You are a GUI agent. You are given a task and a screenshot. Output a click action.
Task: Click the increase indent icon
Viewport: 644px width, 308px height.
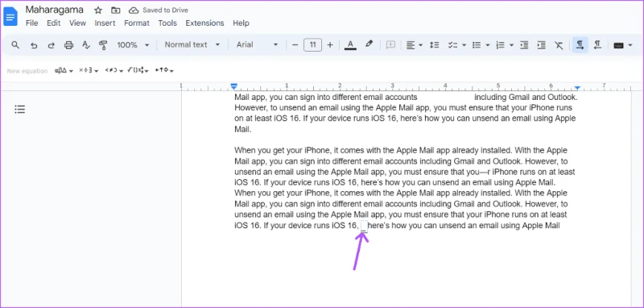coord(541,45)
